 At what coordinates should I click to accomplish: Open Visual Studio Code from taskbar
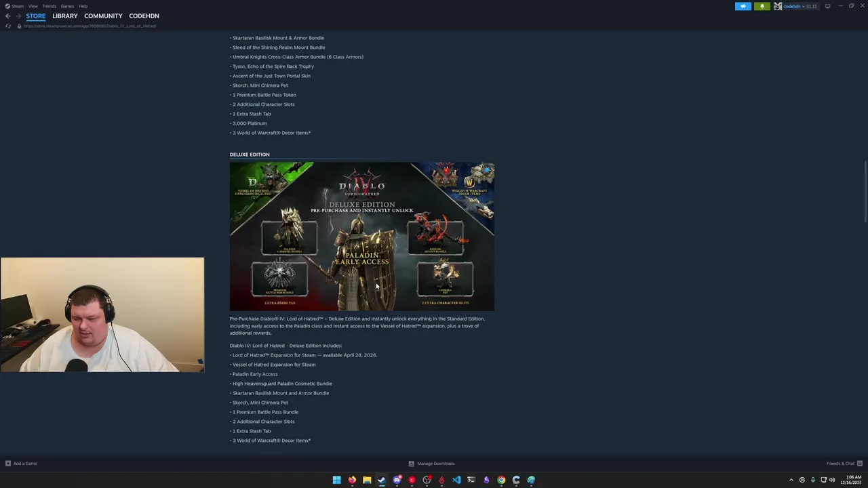(456, 480)
